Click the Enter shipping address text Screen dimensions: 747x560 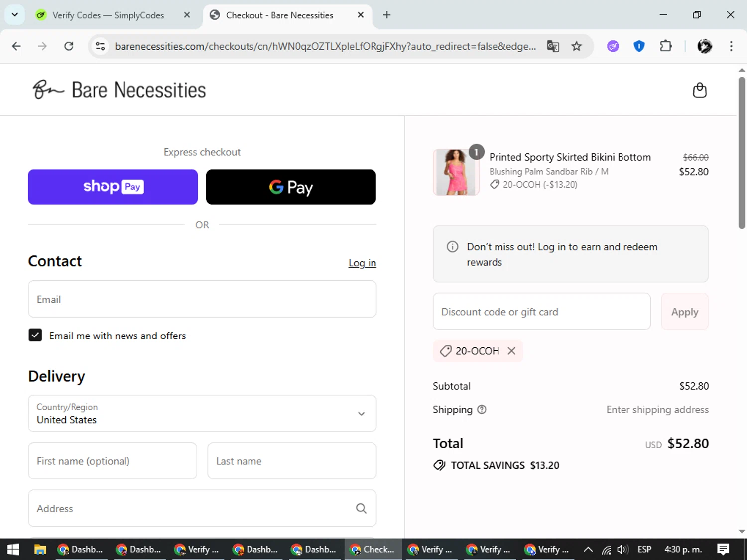pyautogui.click(x=657, y=410)
